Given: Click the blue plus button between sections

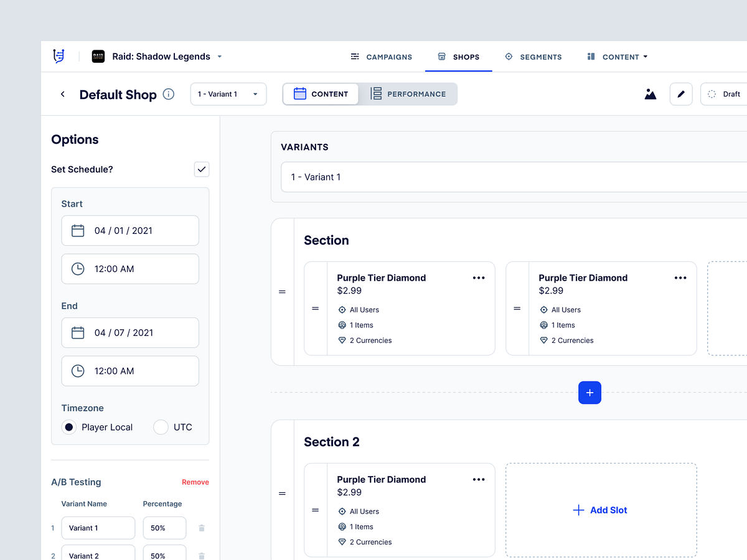Looking at the screenshot, I should [590, 393].
